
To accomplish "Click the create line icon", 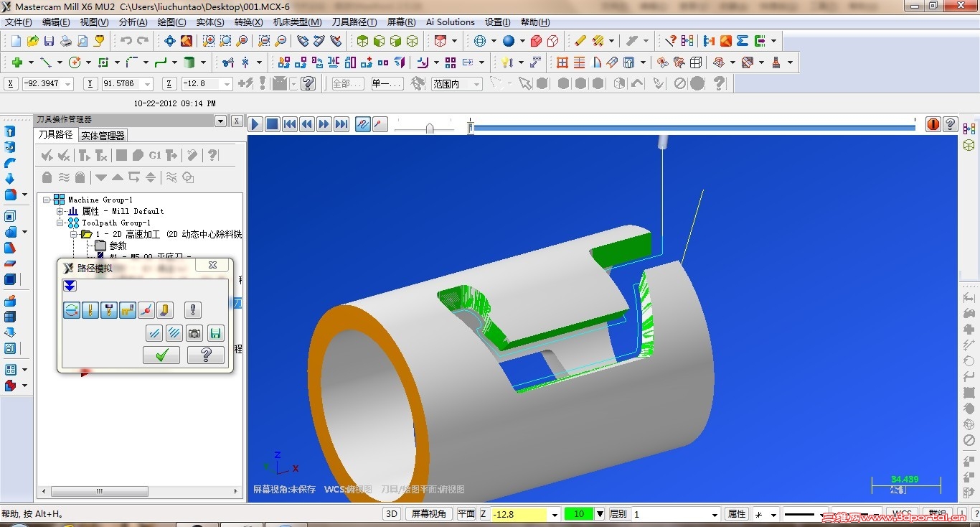I will click(x=46, y=62).
